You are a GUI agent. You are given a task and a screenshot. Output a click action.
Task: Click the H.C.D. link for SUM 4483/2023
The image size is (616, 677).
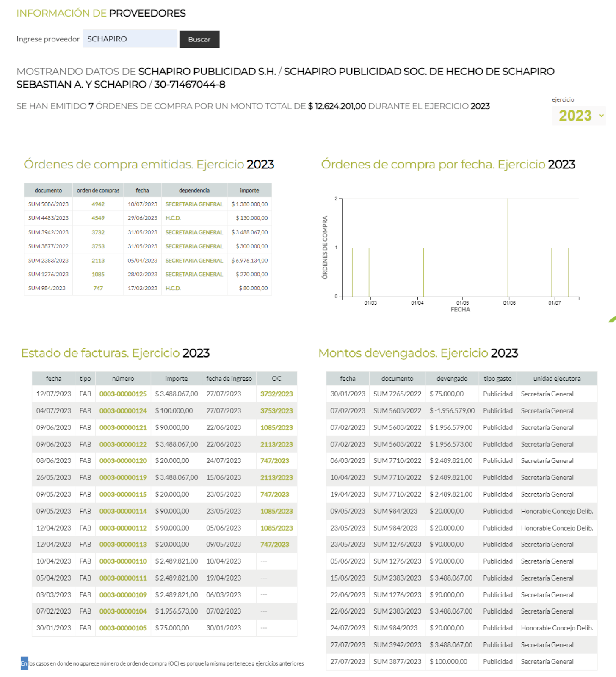[173, 218]
